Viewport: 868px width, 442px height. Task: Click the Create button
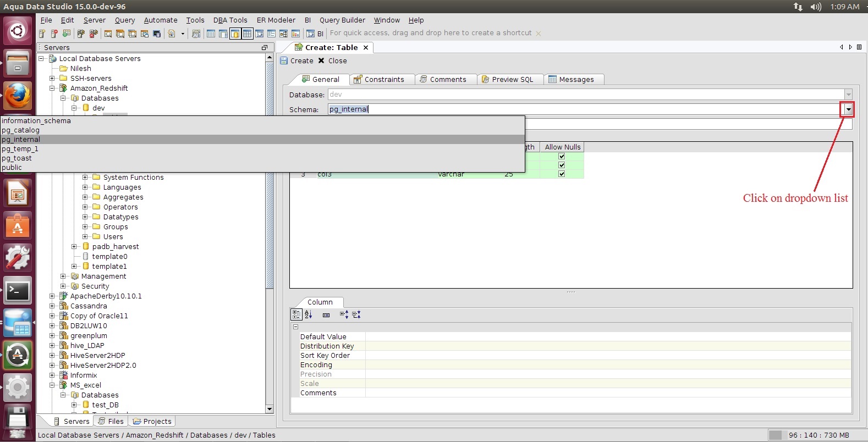[297, 61]
